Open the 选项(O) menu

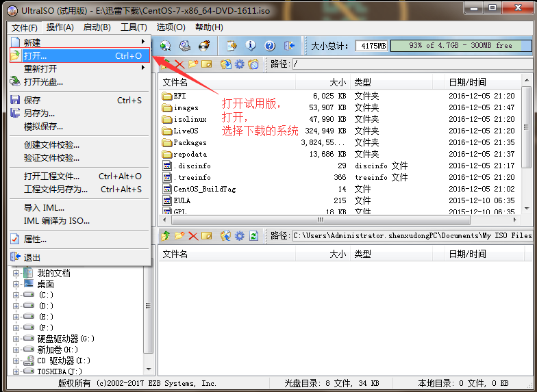tap(171, 27)
